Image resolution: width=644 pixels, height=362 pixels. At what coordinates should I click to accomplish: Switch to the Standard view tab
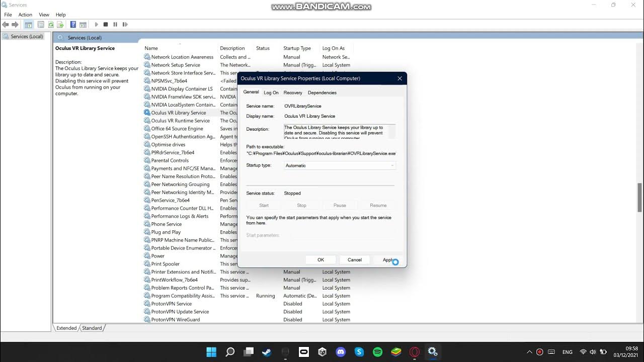92,328
